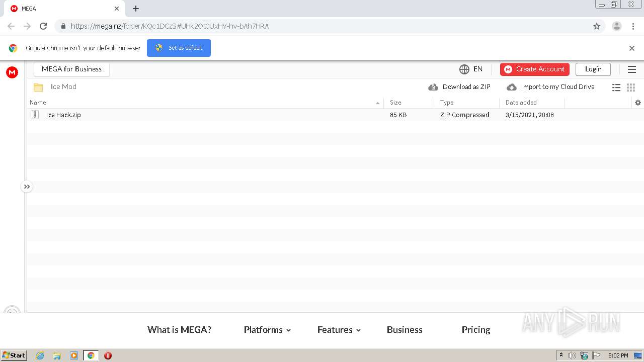Viewport: 644px width, 362px height.
Task: Bookmark this page with star icon
Action: click(597, 26)
